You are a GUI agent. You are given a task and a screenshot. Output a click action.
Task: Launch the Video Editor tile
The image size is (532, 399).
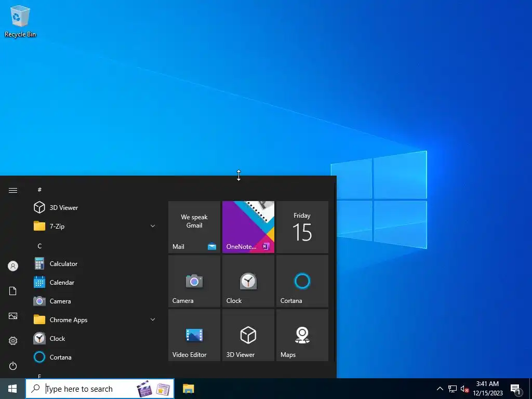pos(194,335)
